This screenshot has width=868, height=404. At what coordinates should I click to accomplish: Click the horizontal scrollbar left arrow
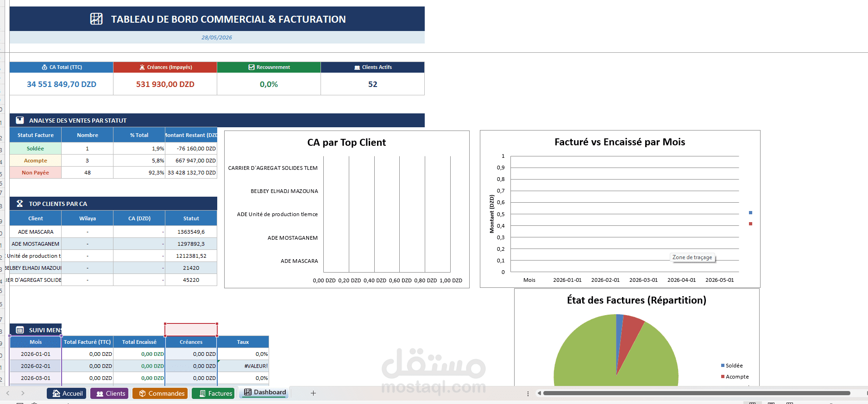point(539,393)
